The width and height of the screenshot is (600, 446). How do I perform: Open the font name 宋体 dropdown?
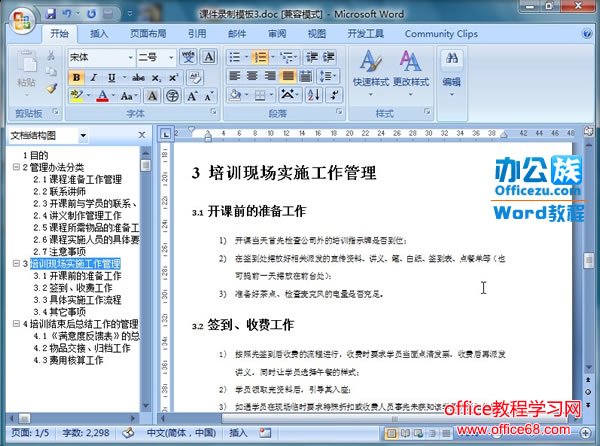[x=130, y=57]
